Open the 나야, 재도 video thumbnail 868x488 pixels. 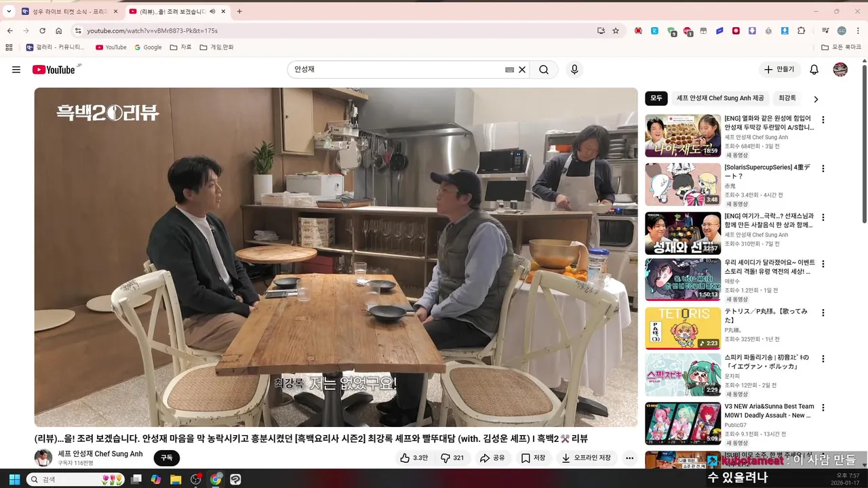tap(683, 136)
